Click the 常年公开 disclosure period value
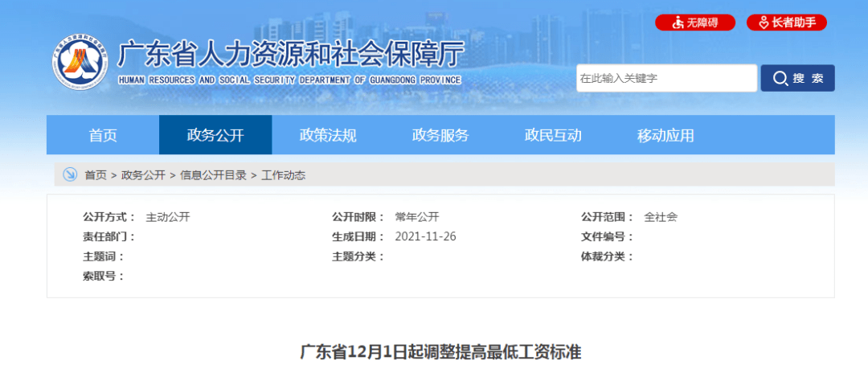 pyautogui.click(x=416, y=217)
